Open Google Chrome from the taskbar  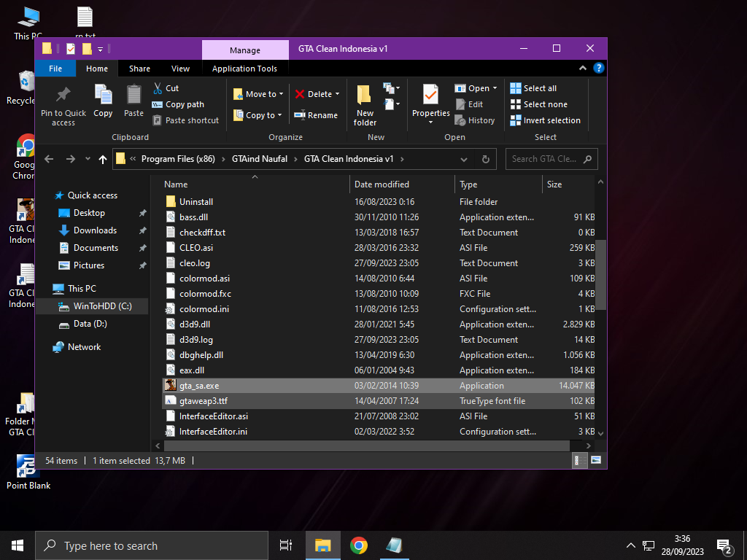click(x=358, y=545)
